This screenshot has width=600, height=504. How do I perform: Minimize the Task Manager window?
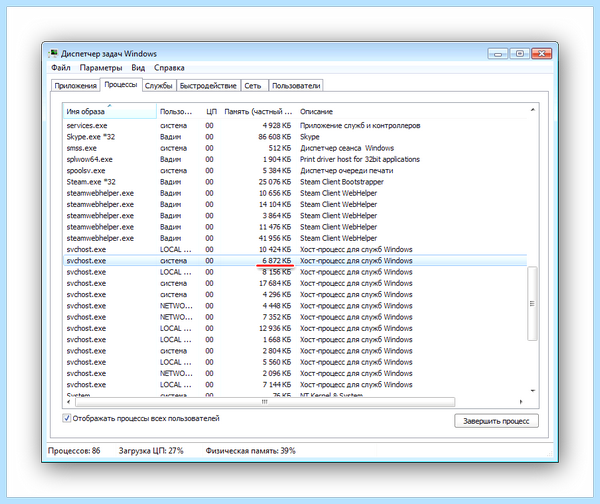(x=497, y=54)
